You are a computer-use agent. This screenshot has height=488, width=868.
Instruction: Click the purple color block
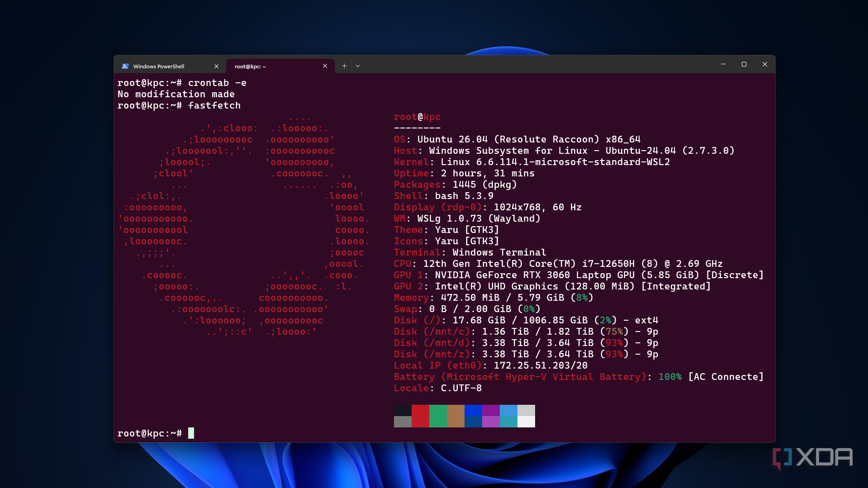[491, 410]
